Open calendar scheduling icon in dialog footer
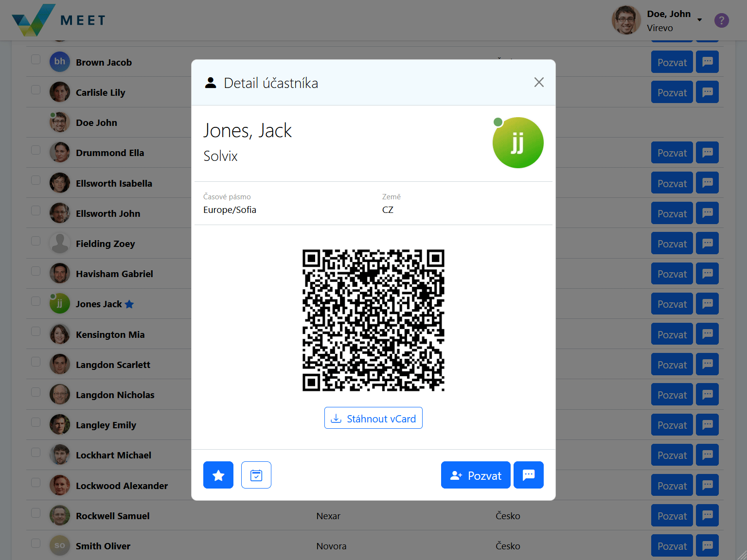747x560 pixels. click(x=256, y=475)
